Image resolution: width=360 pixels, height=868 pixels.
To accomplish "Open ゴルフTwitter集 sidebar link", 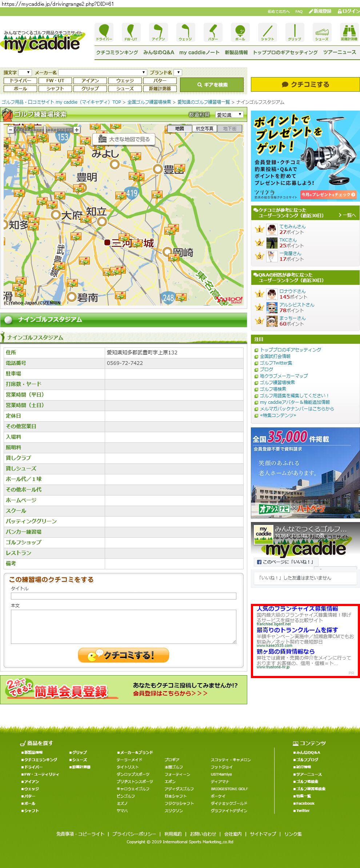I will pyautogui.click(x=276, y=363).
